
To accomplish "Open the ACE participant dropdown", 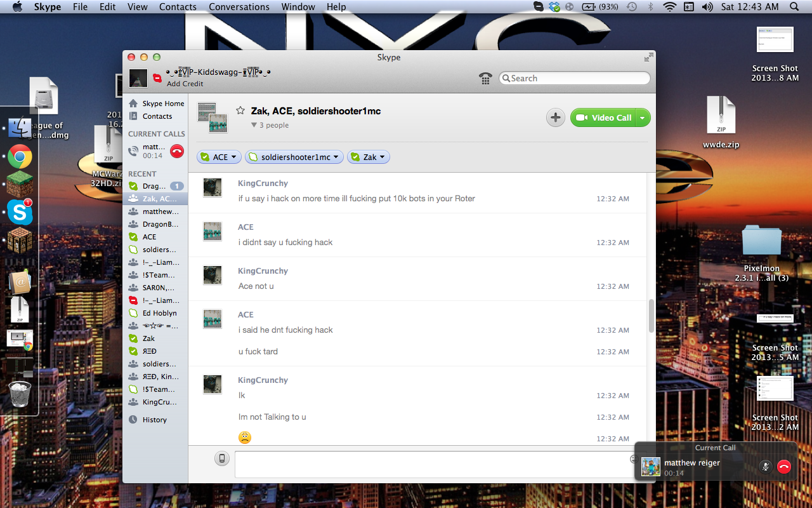I will point(233,157).
